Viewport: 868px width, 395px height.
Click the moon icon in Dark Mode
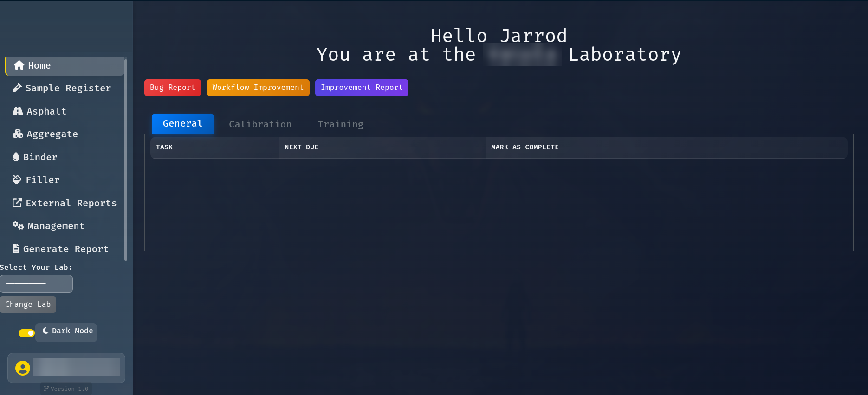coord(45,331)
